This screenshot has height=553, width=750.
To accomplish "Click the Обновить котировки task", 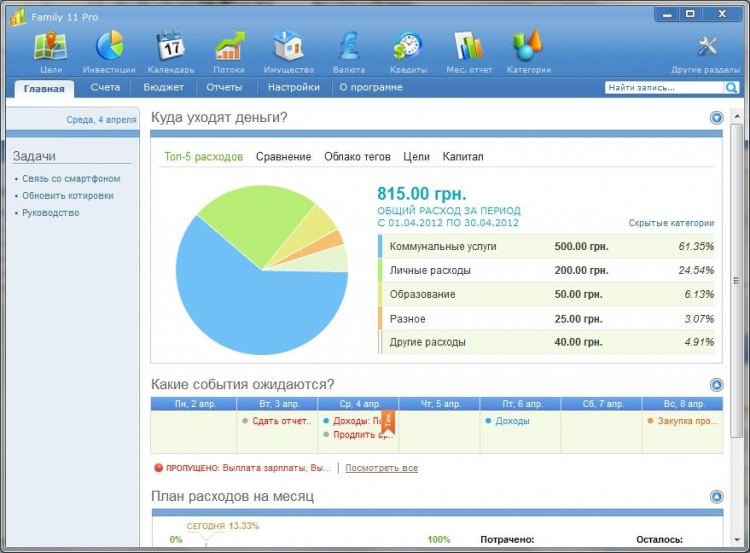I will click(x=68, y=196).
